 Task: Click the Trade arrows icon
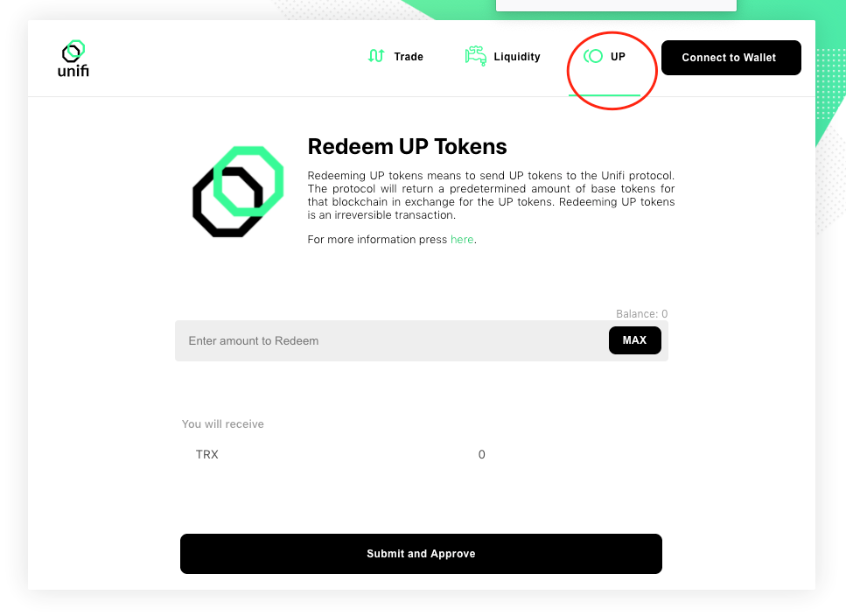pyautogui.click(x=376, y=56)
